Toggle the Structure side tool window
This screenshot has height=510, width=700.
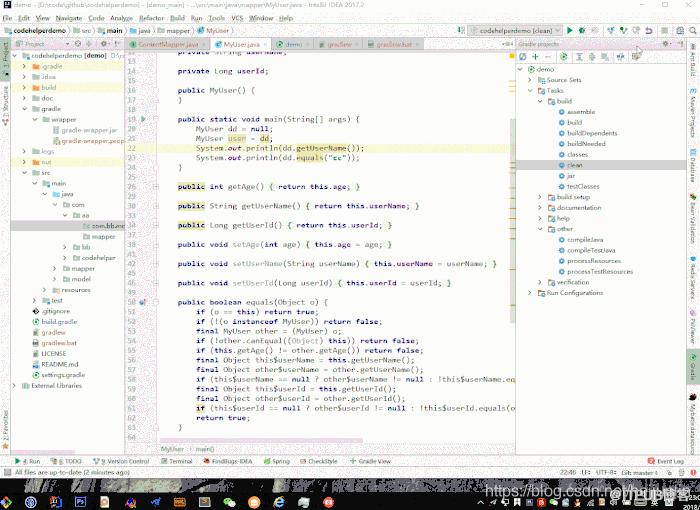[x=5, y=105]
